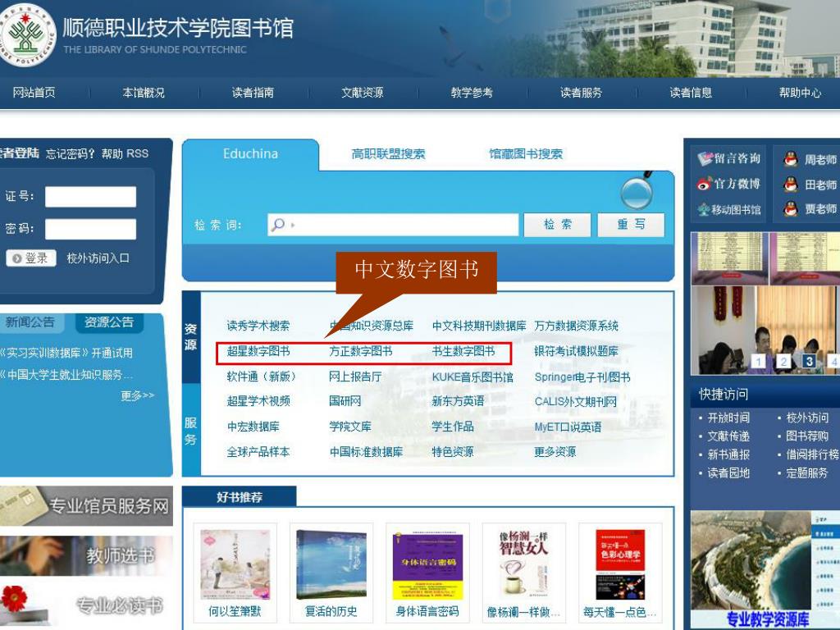Click the 密码 password field
Image resolution: width=840 pixels, height=630 pixels.
point(90,229)
